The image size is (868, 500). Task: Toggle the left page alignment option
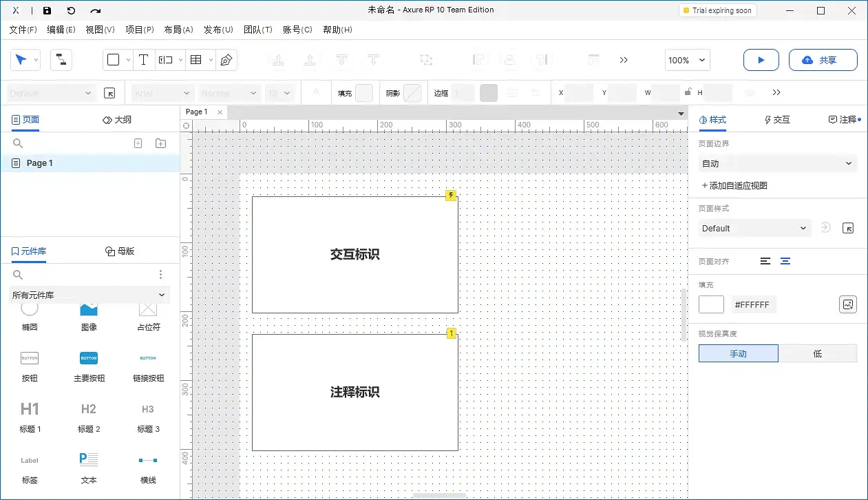coord(766,261)
